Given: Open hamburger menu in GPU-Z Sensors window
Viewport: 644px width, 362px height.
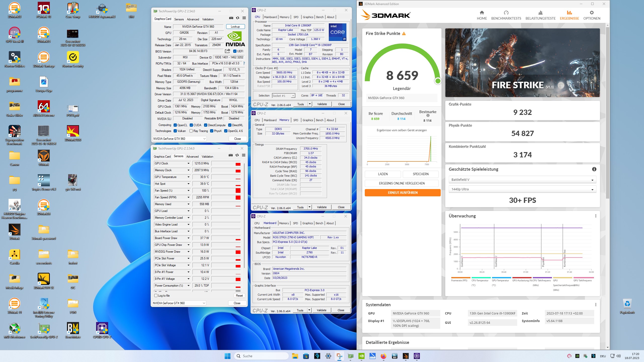Looking at the screenshot, I should tap(244, 155).
